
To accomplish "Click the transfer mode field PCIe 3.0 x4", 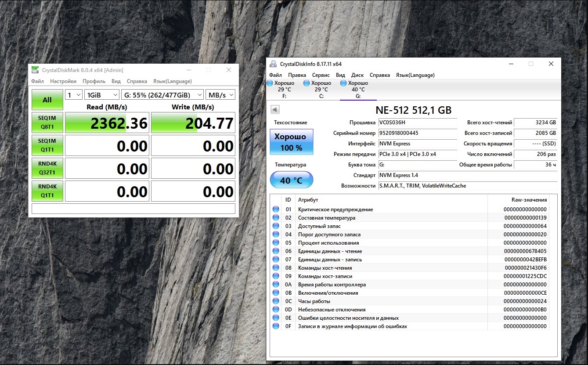I will click(x=417, y=154).
